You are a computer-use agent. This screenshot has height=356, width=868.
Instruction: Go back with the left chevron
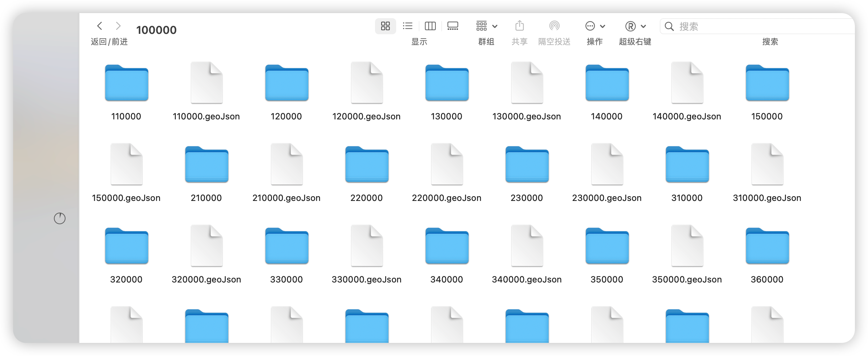pyautogui.click(x=100, y=26)
